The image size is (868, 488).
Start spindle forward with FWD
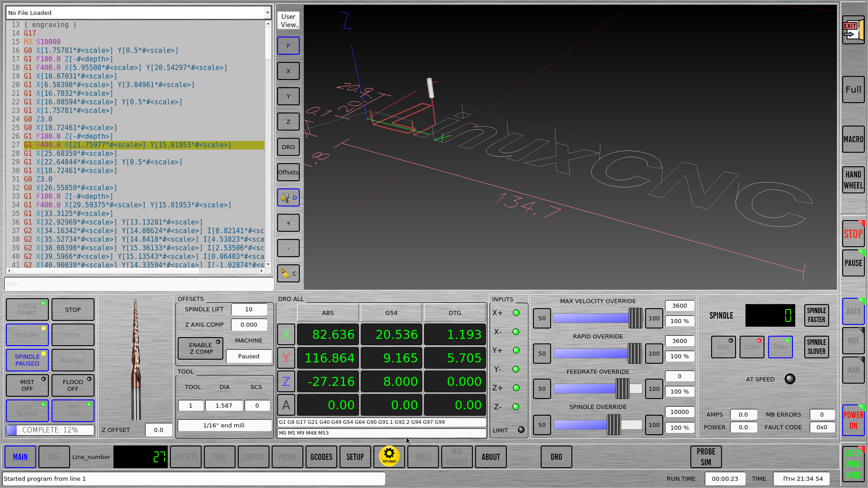780,347
